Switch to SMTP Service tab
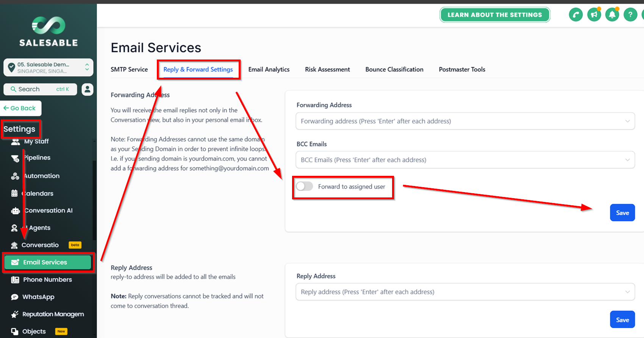 (x=129, y=69)
